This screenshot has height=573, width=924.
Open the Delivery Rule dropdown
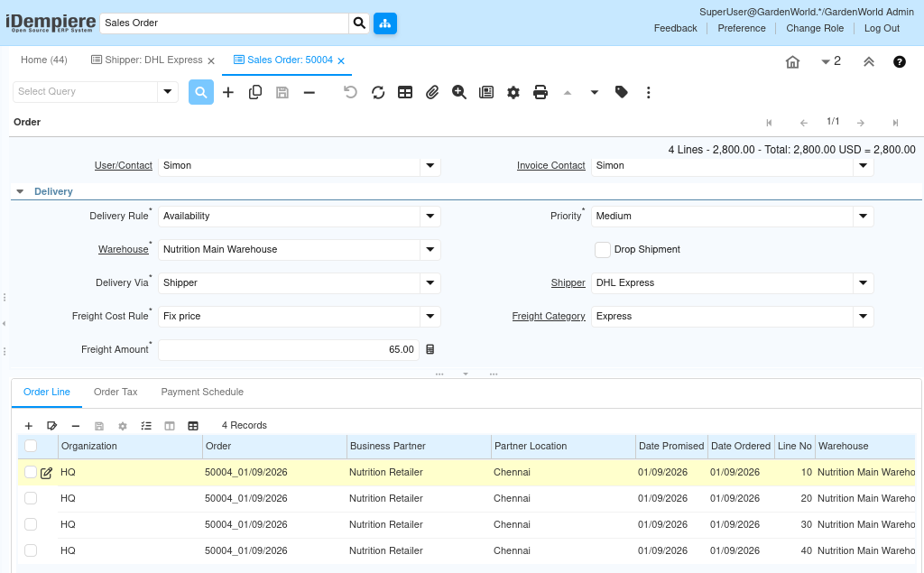click(430, 217)
